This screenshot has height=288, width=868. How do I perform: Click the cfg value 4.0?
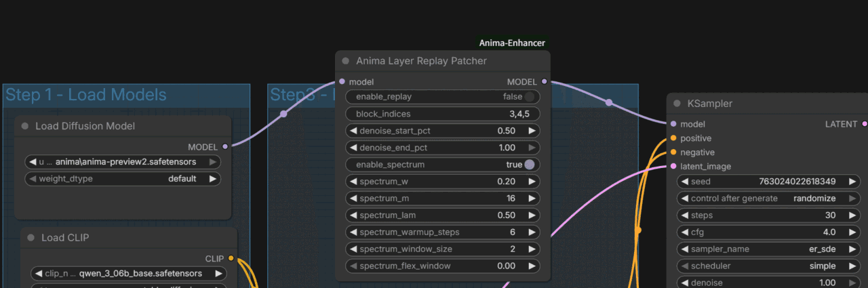(x=828, y=232)
